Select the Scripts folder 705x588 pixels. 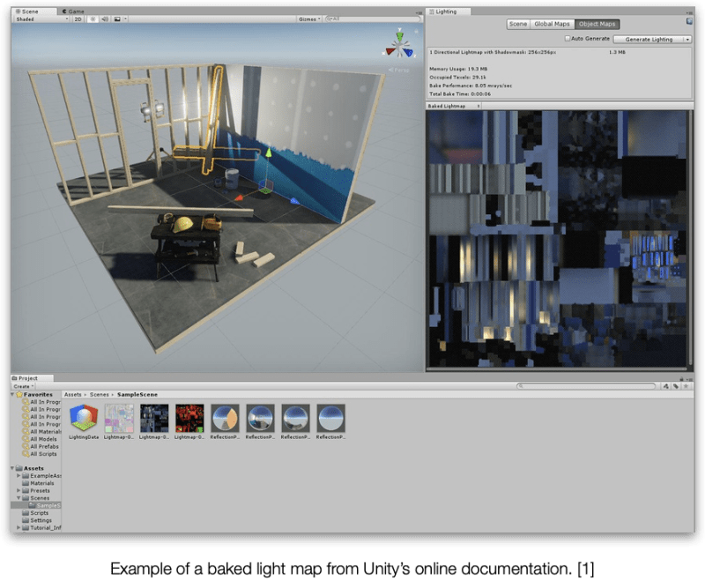(x=36, y=513)
